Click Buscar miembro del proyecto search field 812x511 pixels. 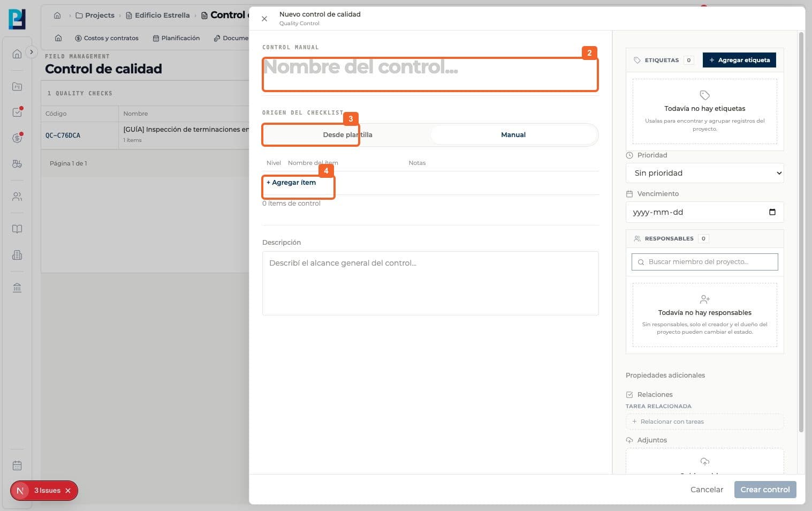(704, 262)
